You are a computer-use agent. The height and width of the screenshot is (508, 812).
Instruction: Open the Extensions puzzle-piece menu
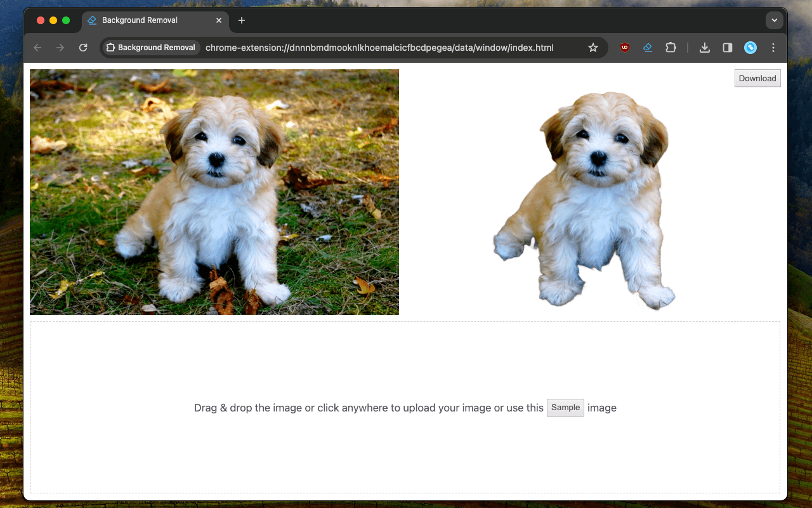click(x=671, y=48)
